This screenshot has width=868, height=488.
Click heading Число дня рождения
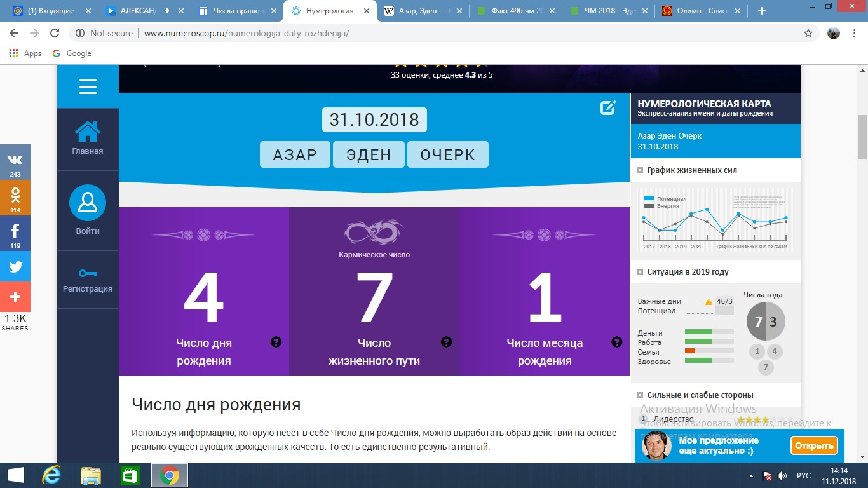[216, 405]
